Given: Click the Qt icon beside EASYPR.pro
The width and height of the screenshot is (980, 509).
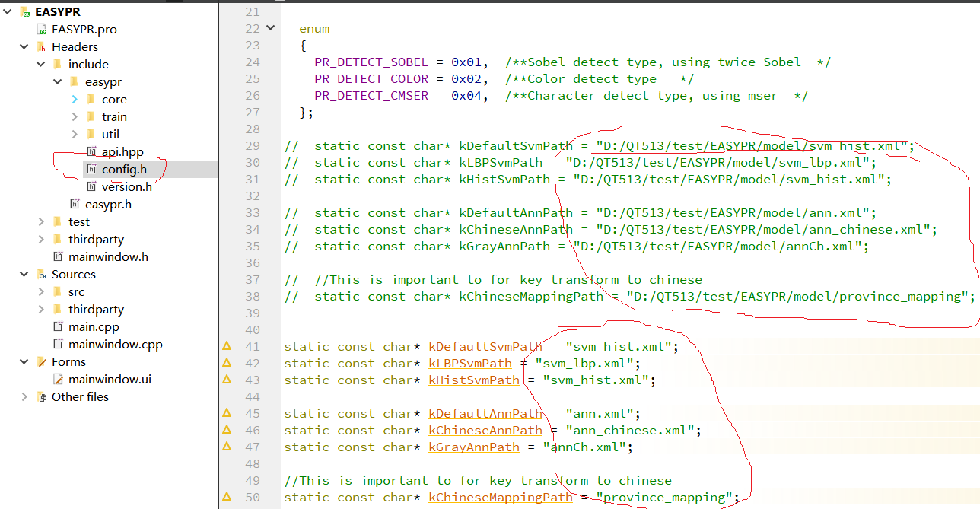Looking at the screenshot, I should [41, 29].
